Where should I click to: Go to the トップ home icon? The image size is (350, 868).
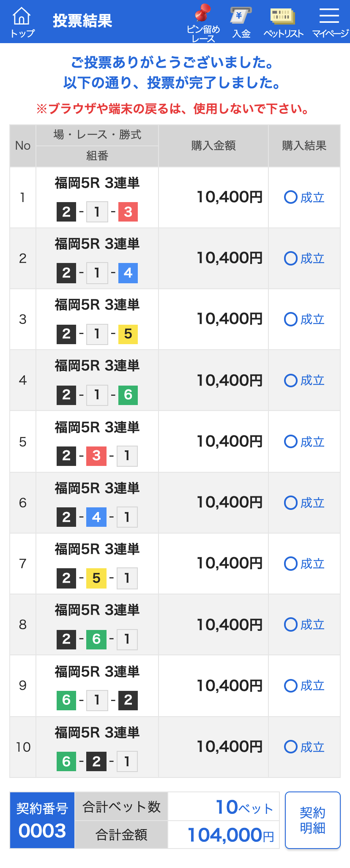[x=22, y=22]
